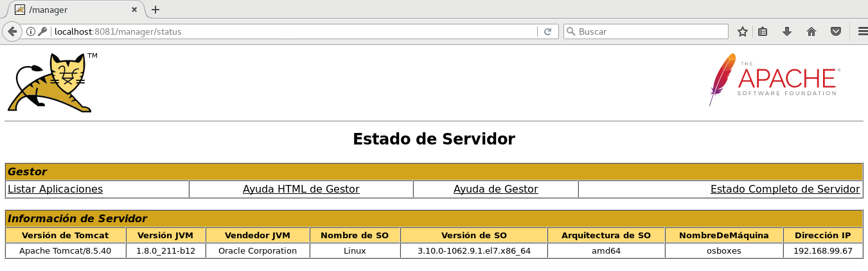Viewport: 868px width, 271px height.
Task: Click the Ayuda de Gestor link
Action: click(x=495, y=189)
